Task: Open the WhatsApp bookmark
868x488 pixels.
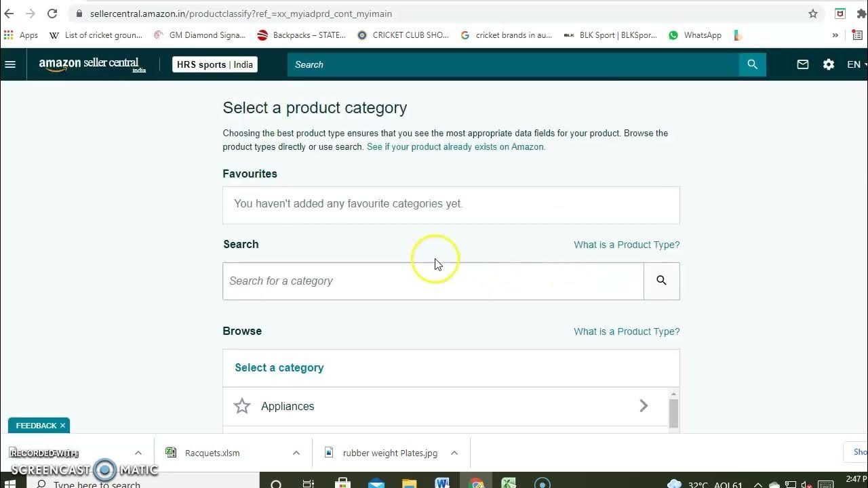Action: [x=695, y=35]
